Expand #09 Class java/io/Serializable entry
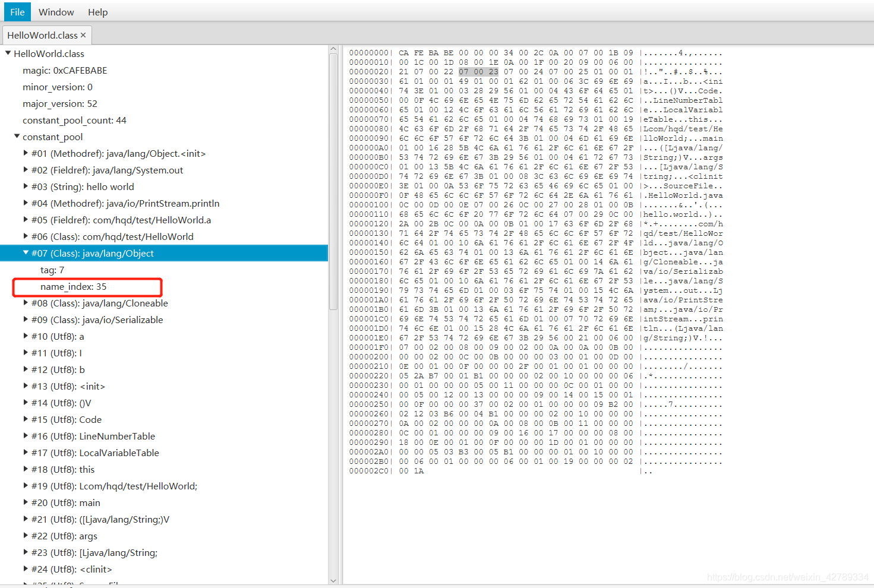This screenshot has width=874, height=588. (26, 319)
